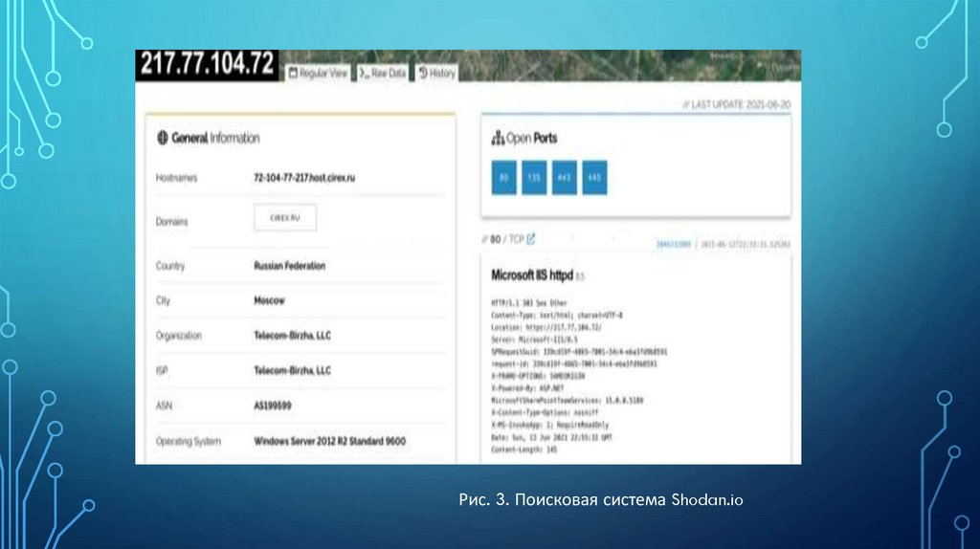Click the CIREX.RU domain button

[285, 218]
